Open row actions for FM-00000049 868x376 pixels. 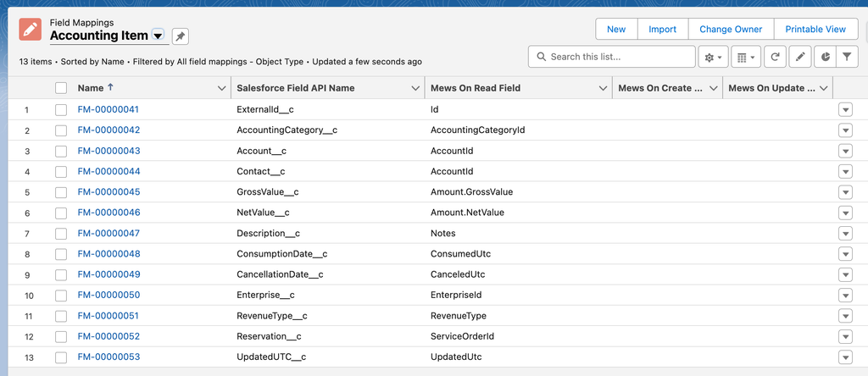845,275
